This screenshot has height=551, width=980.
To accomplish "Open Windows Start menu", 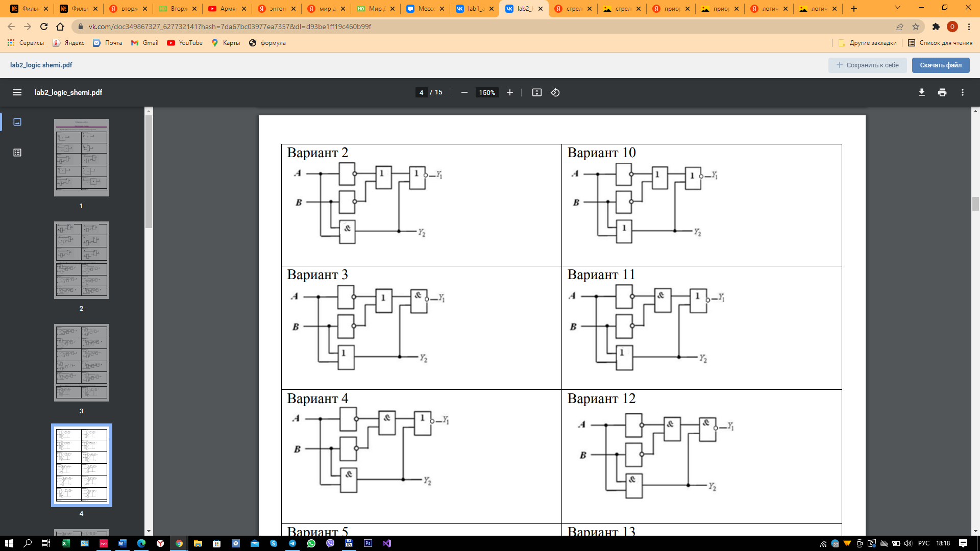I will [x=9, y=543].
